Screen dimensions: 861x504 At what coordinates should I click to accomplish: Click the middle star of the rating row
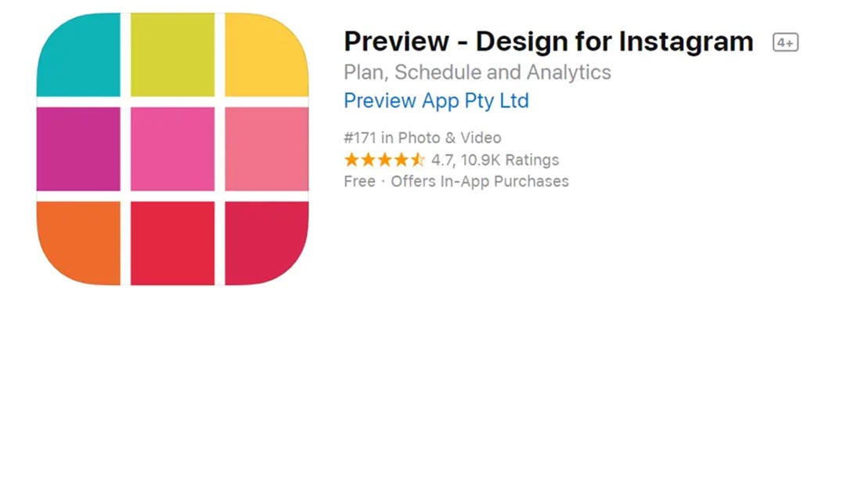(384, 160)
